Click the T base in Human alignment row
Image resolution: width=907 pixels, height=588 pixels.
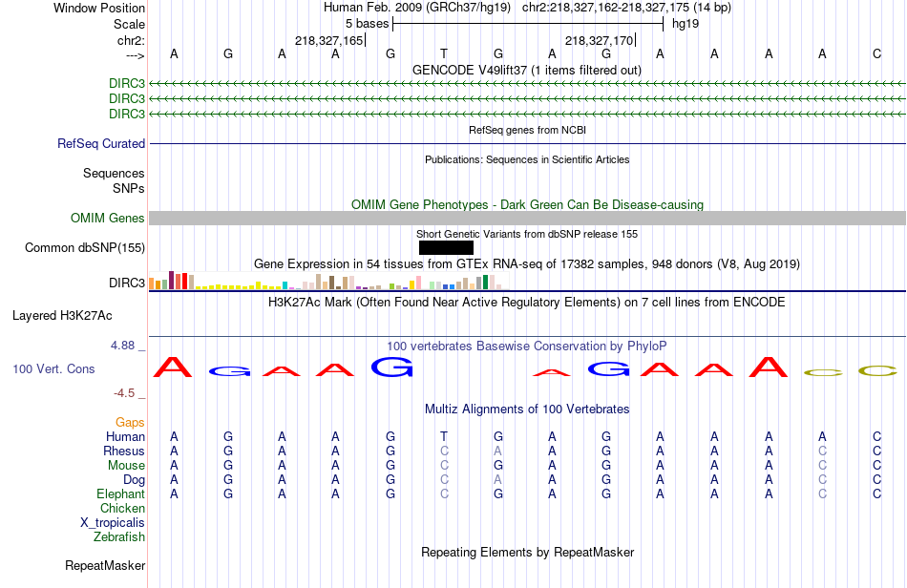tap(444, 436)
